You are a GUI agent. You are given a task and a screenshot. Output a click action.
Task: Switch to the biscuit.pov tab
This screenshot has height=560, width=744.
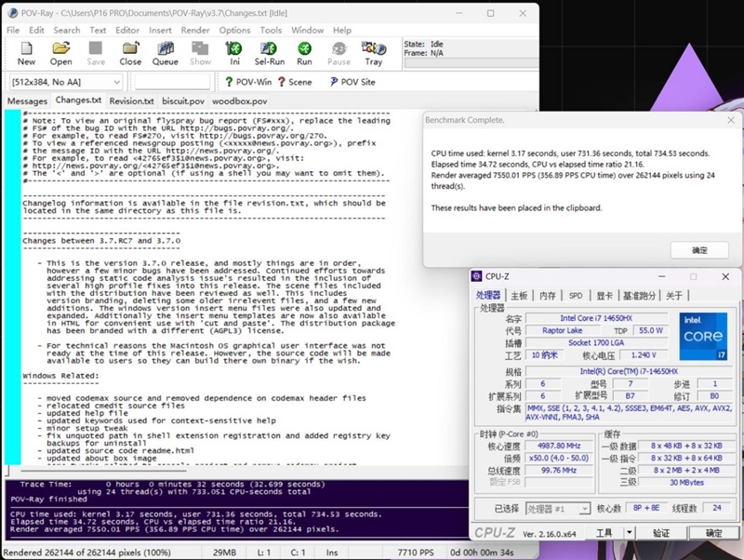[x=182, y=100]
